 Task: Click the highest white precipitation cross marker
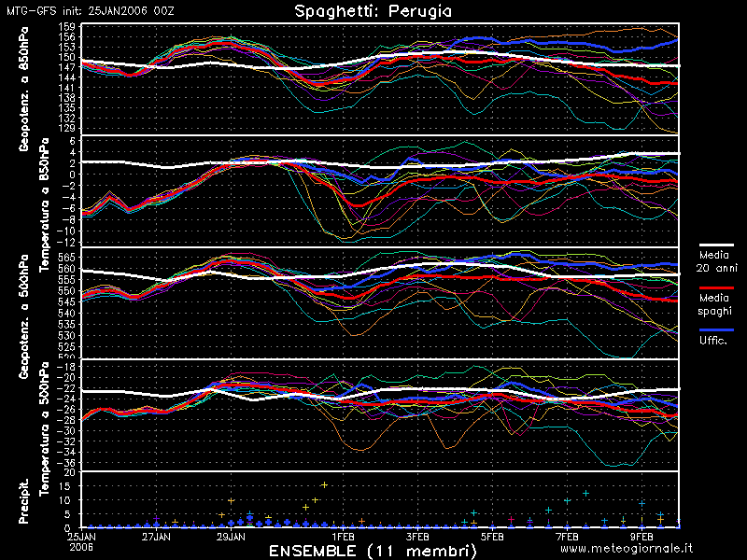[x=324, y=484]
